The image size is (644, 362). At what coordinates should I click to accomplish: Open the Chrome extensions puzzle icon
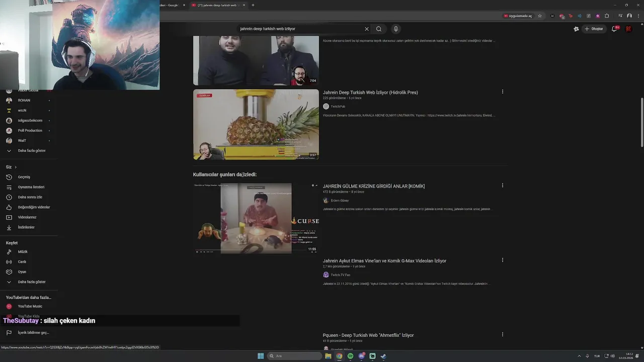607,16
